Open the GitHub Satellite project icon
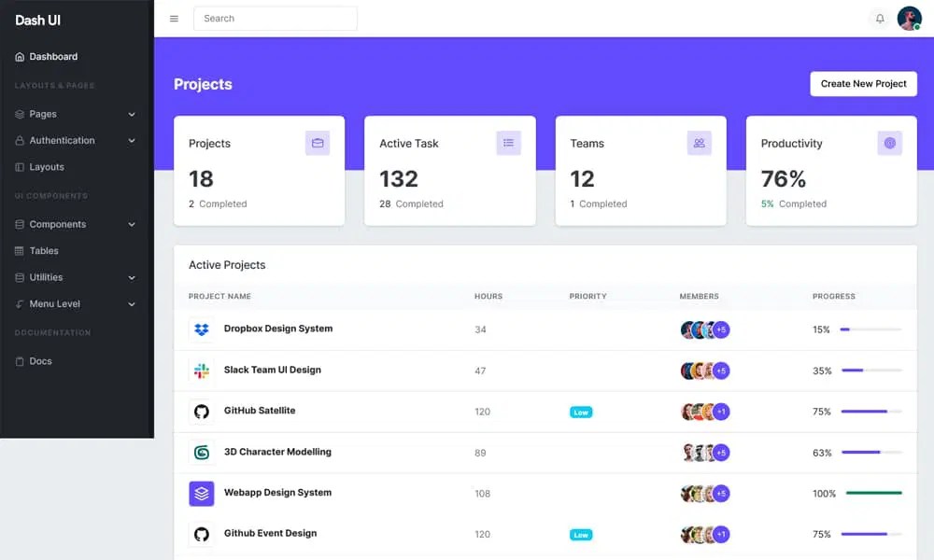This screenshot has width=934, height=560. point(200,411)
